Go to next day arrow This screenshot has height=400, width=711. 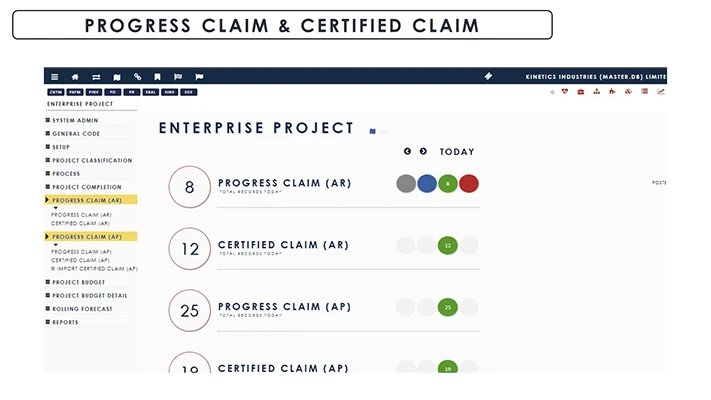coord(423,151)
